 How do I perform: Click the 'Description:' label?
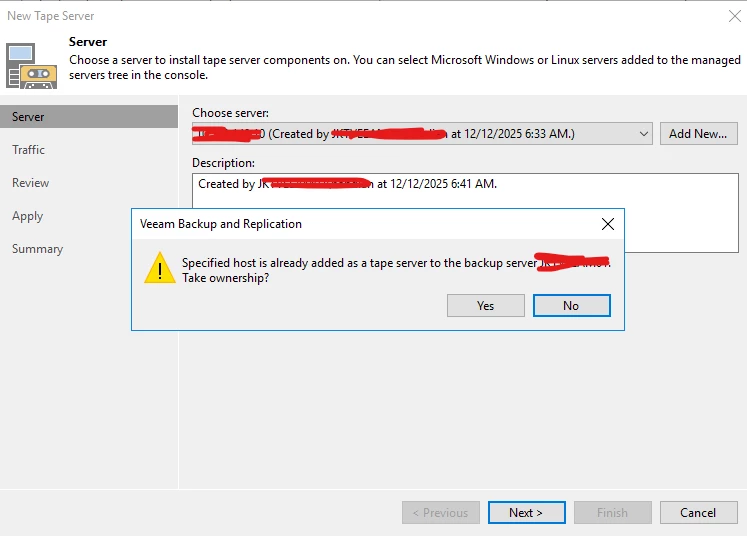[x=223, y=163]
